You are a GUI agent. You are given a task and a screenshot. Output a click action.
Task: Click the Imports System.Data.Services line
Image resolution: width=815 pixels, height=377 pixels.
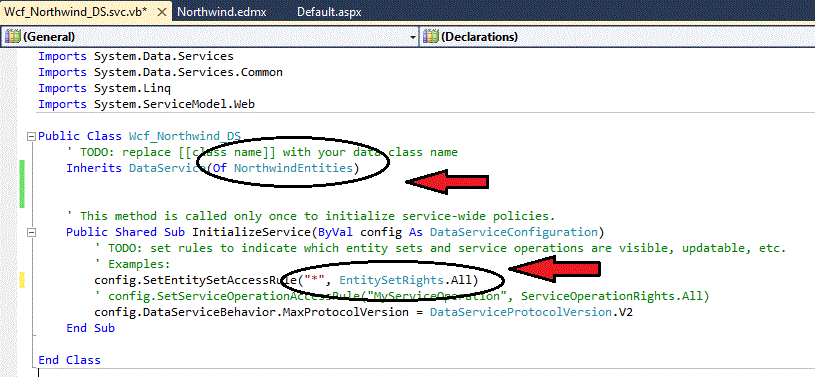click(136, 56)
